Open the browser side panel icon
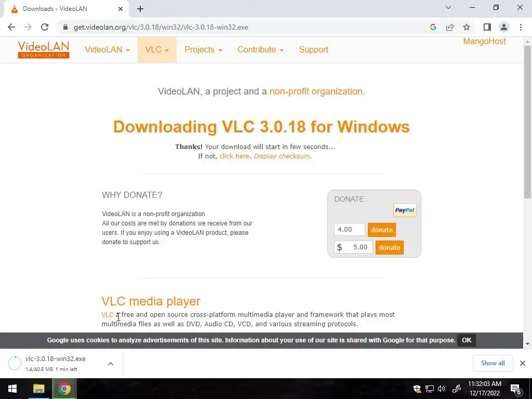The width and height of the screenshot is (532, 399). [487, 27]
